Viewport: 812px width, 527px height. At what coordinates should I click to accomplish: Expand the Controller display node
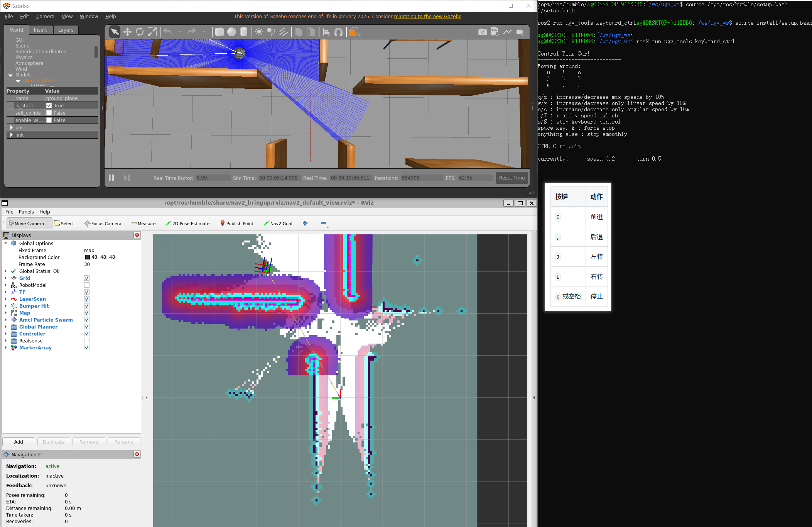(6, 334)
